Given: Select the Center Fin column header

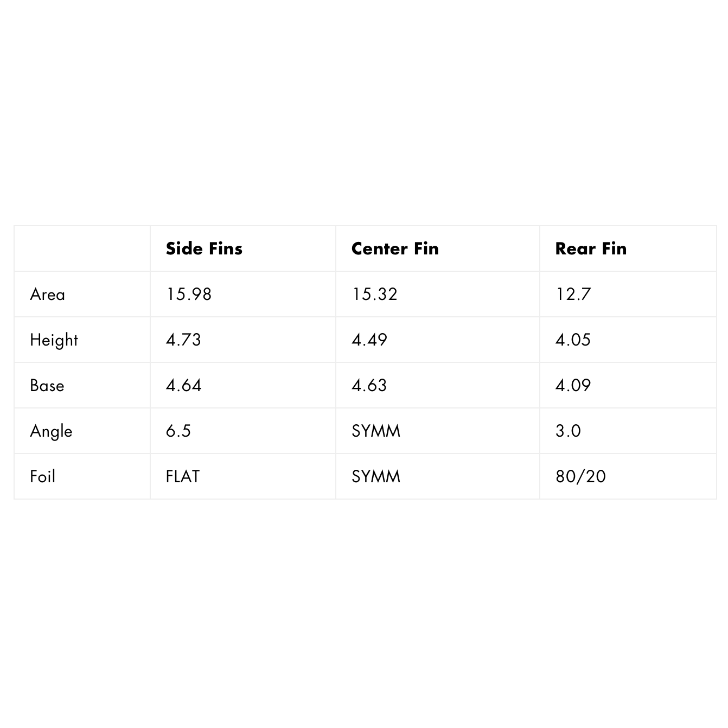Looking at the screenshot, I should (395, 248).
